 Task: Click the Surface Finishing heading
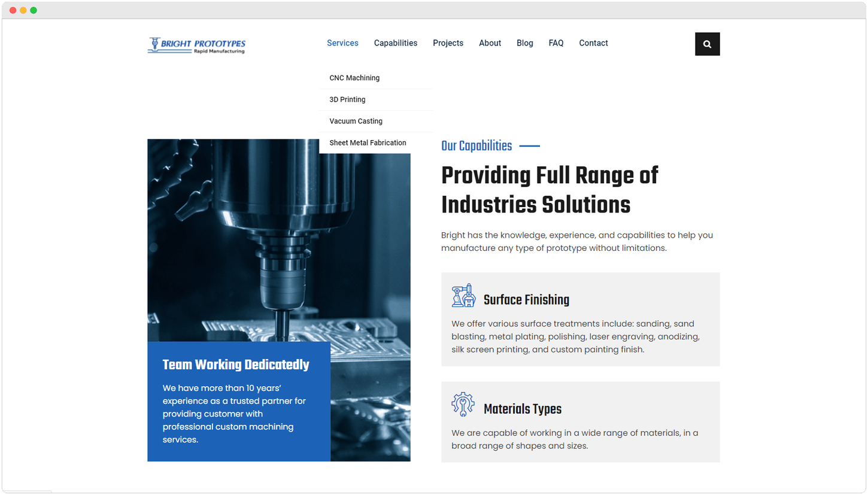tap(526, 300)
